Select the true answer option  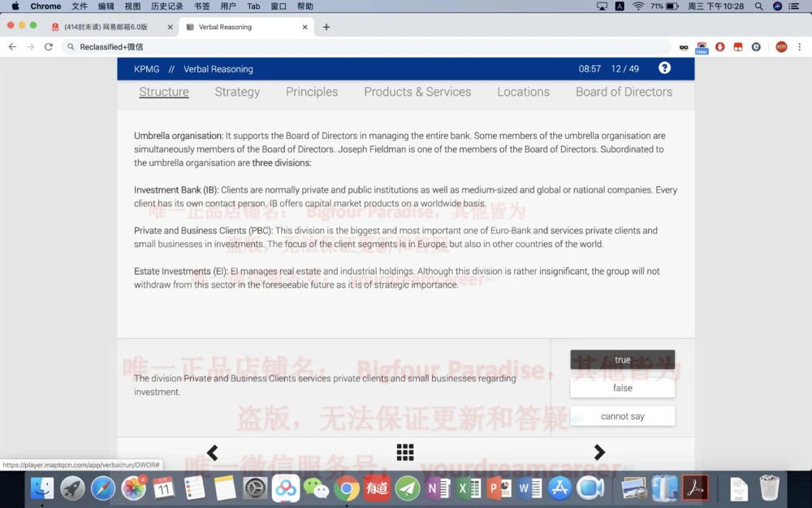[x=622, y=358]
